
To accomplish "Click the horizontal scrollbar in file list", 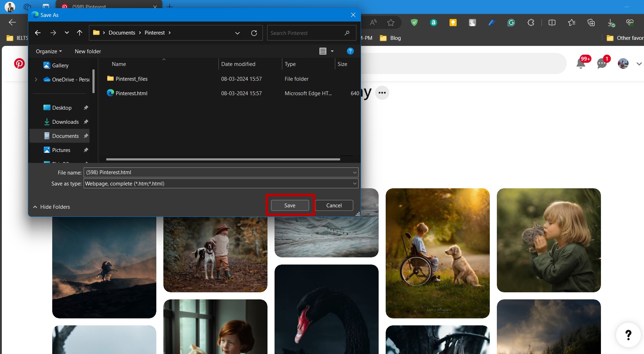I will [223, 159].
